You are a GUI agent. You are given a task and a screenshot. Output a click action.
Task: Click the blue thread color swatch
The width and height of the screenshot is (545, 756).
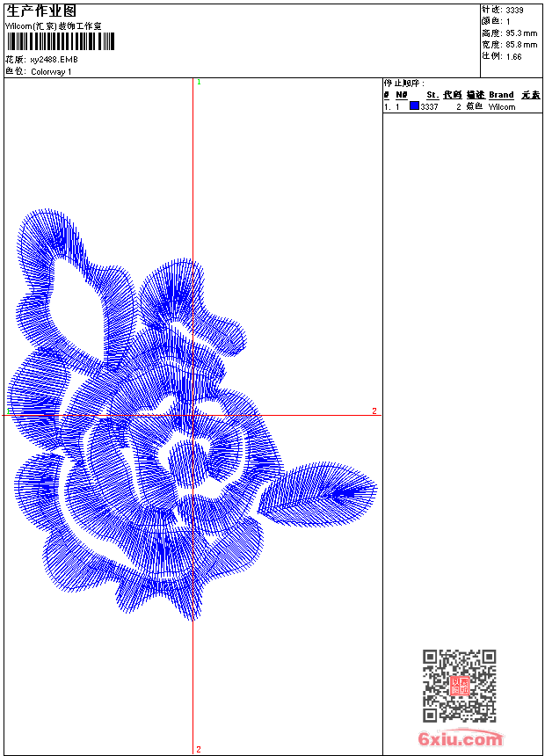point(414,105)
